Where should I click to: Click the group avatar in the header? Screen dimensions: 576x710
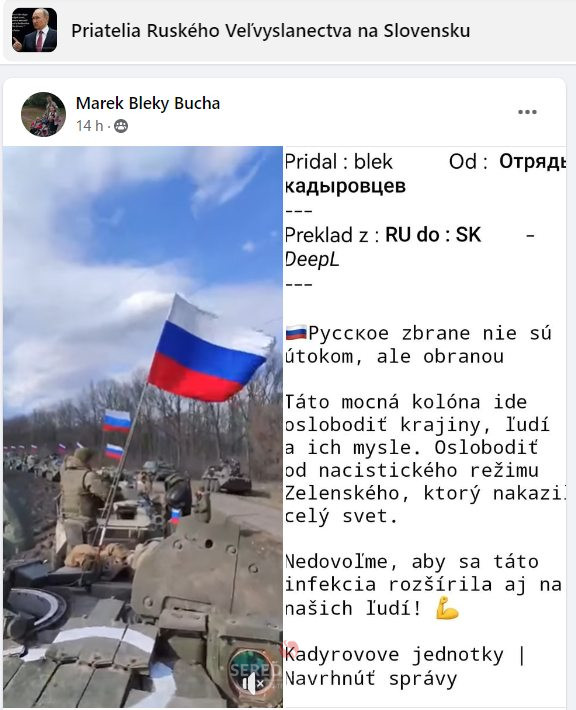tap(34, 30)
